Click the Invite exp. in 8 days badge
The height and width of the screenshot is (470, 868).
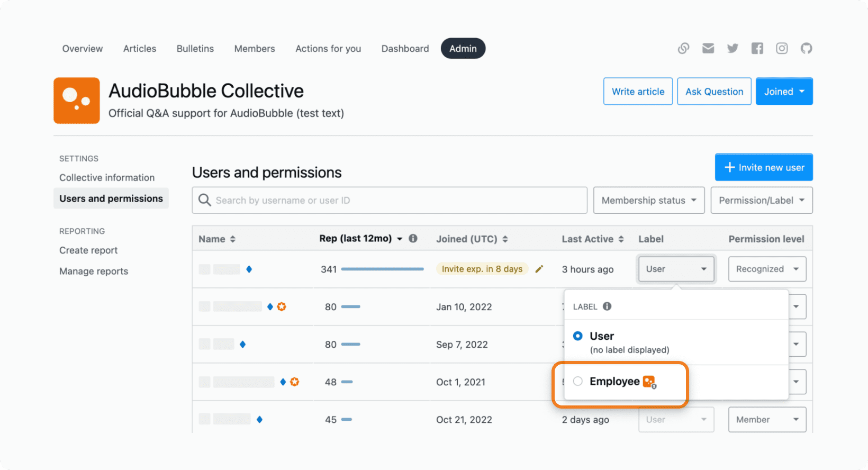(482, 269)
